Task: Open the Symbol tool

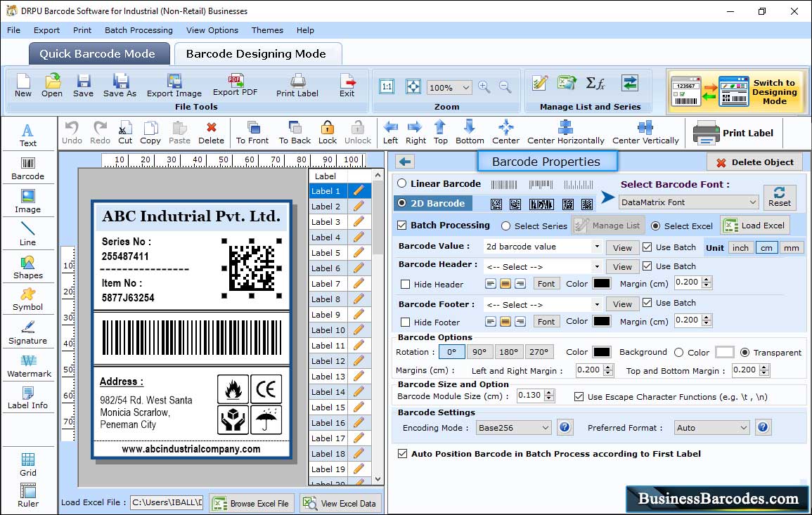Action: (x=27, y=300)
